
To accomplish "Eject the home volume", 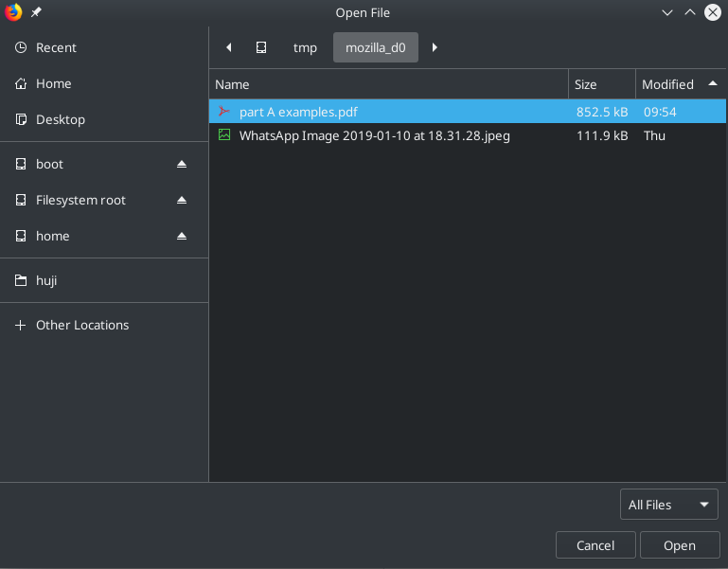I will click(x=182, y=236).
